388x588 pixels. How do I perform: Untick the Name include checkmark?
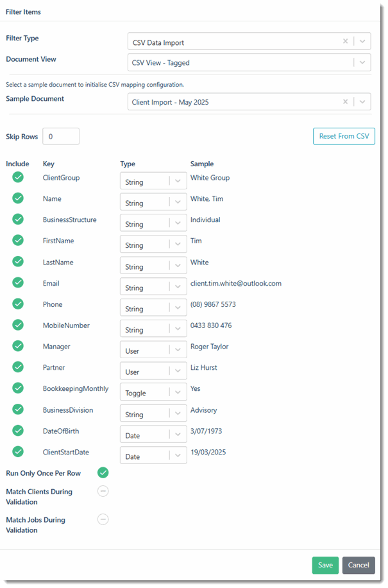(x=18, y=198)
